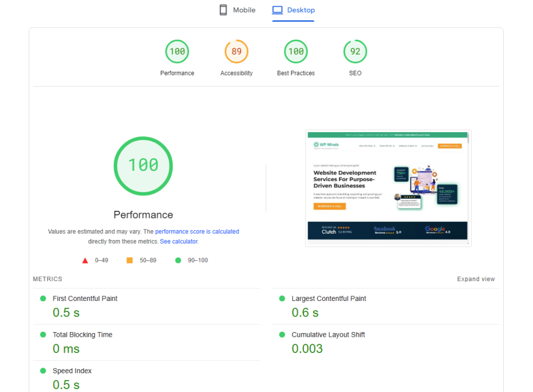Click the Cumulative Layout Shift metric label
Viewport: 533px width, 392px height.
pos(328,335)
